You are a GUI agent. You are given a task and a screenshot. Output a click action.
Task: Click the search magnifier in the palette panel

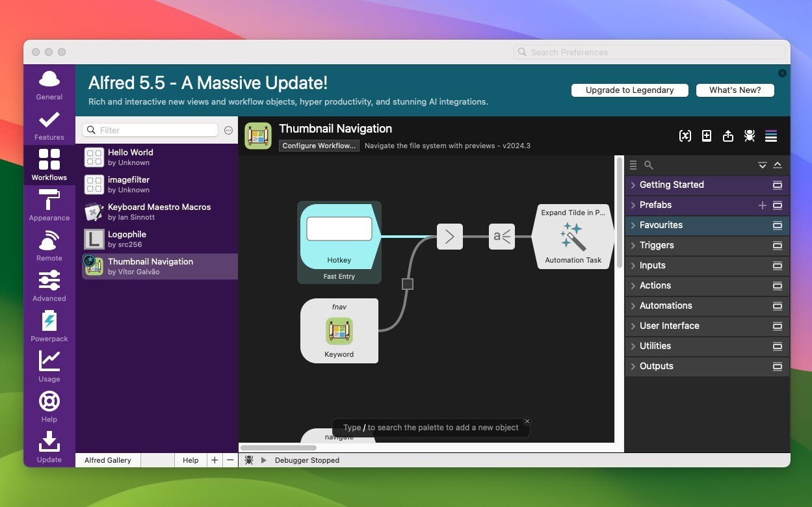click(x=648, y=165)
